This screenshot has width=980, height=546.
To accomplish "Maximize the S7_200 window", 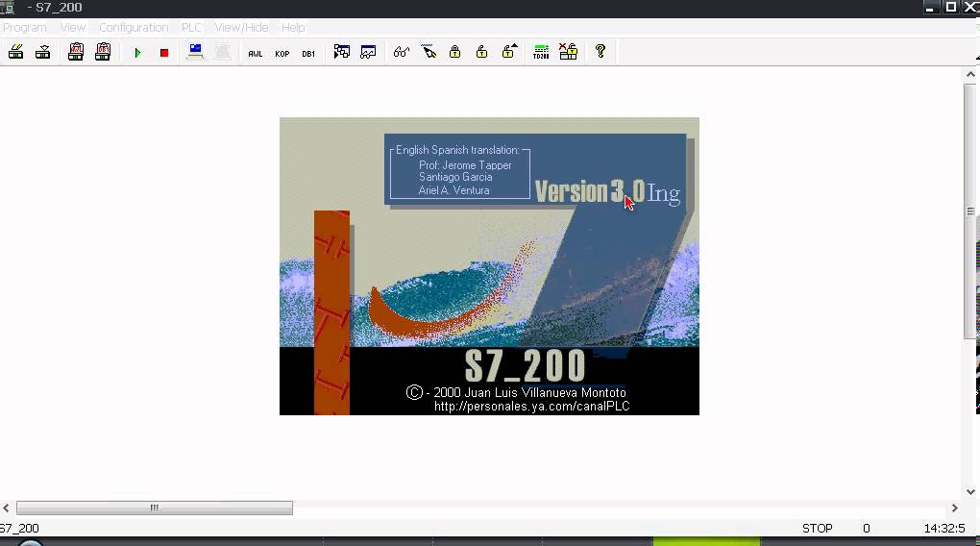I will tap(950, 7).
